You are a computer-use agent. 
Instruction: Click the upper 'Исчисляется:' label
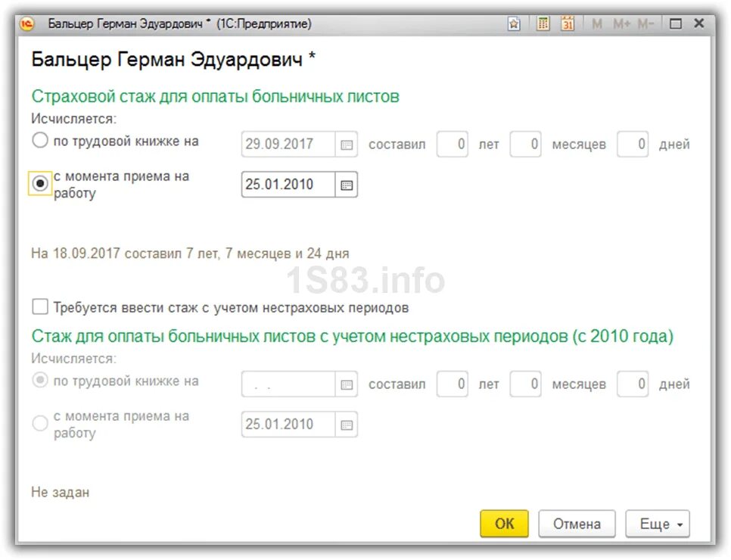pyautogui.click(x=73, y=119)
